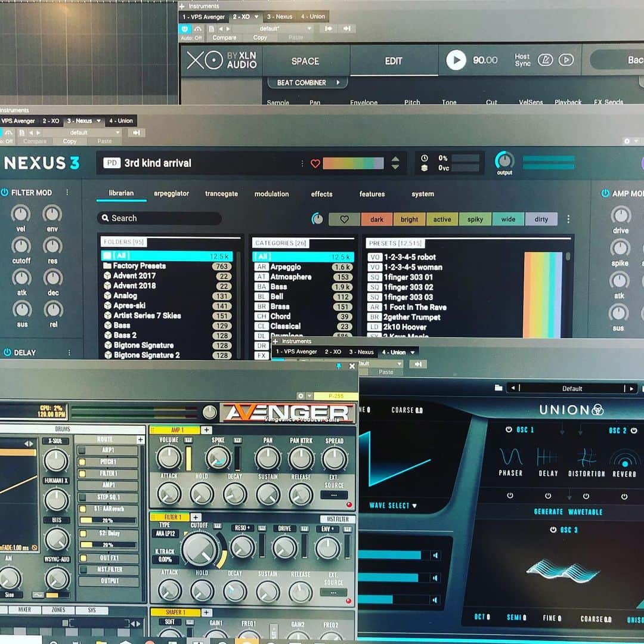Viewport: 644px width, 644px height.
Task: Open Nexus tag filter options menu dots
Action: (568, 219)
